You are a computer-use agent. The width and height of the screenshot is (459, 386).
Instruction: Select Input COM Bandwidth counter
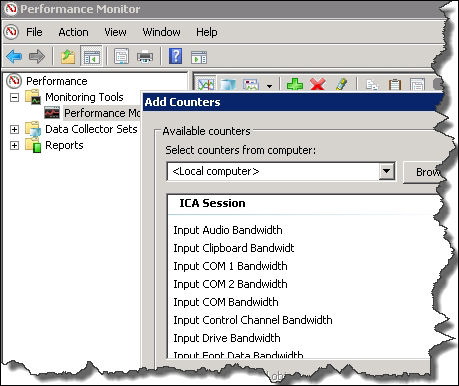pos(226,302)
